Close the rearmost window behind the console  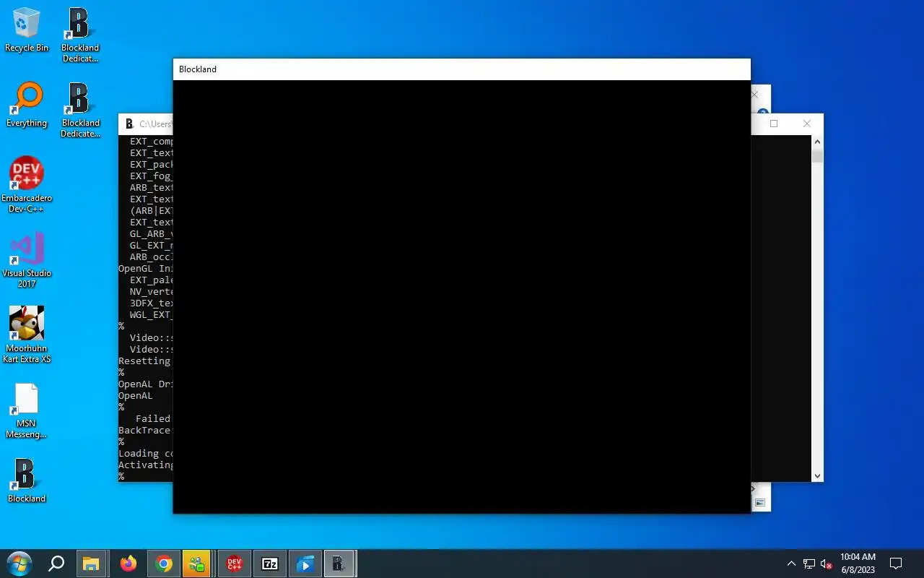click(x=756, y=95)
